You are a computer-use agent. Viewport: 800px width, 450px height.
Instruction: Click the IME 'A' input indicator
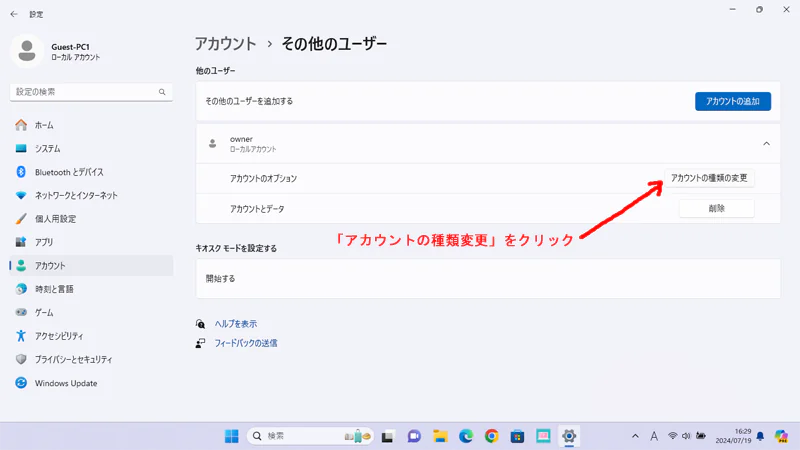[654, 436]
